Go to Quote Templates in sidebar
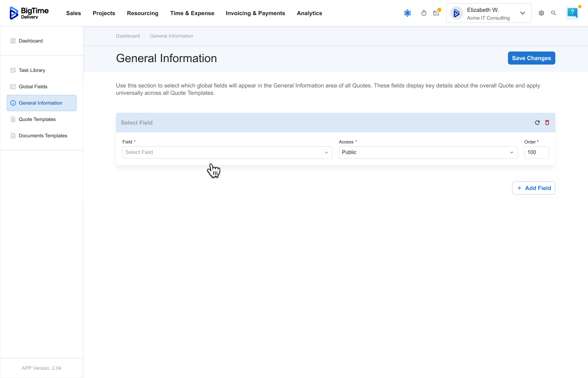 pos(37,119)
